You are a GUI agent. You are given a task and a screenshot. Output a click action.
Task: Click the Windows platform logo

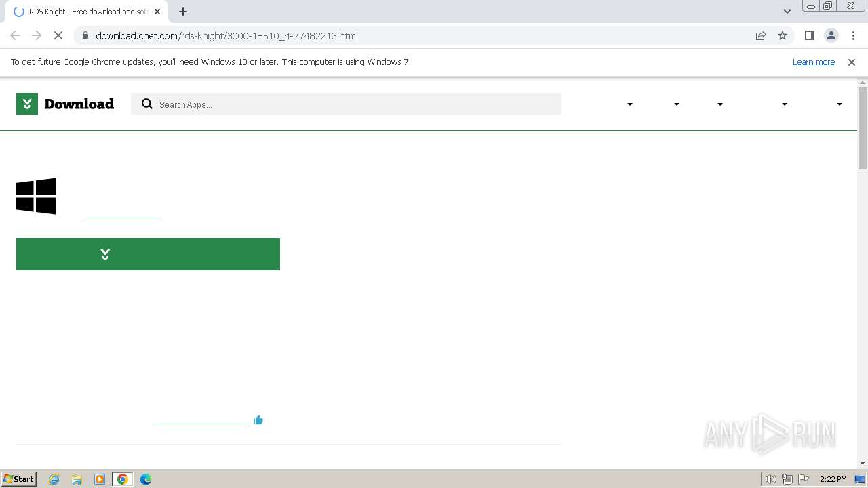pyautogui.click(x=36, y=196)
